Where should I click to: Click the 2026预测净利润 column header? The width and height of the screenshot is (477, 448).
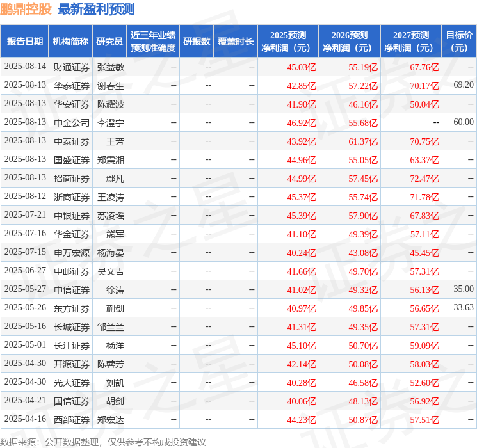[350, 42]
